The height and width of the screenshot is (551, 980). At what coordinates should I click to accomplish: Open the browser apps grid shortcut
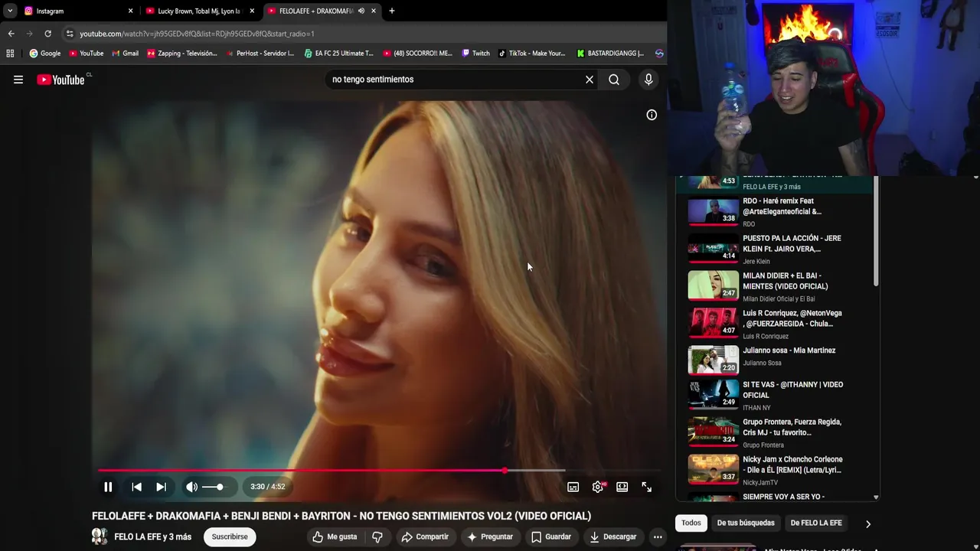10,54
